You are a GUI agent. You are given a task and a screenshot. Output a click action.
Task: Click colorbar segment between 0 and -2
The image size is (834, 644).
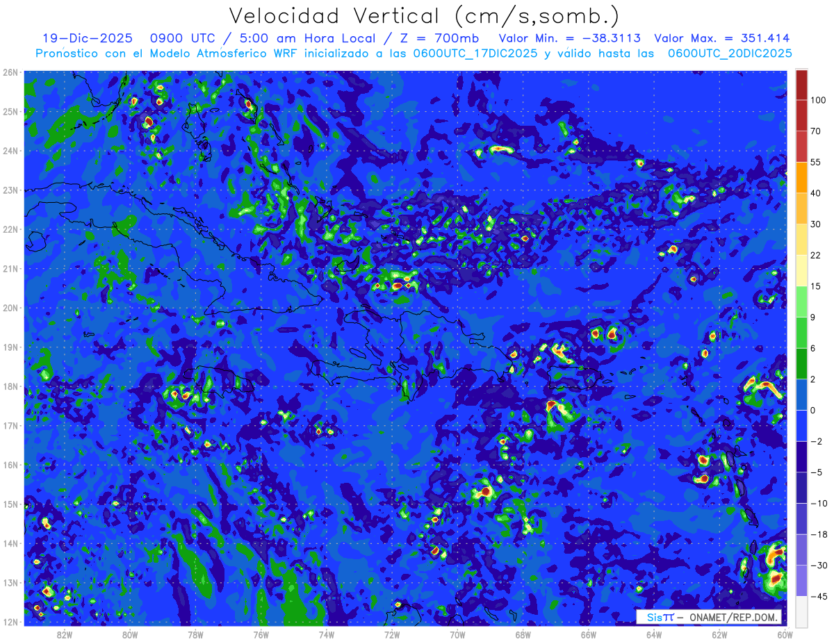point(801,425)
